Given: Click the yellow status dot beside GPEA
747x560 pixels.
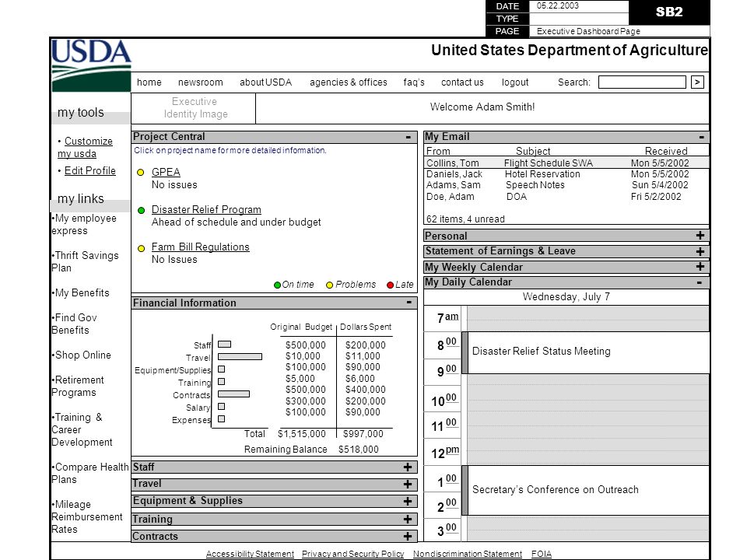Looking at the screenshot, I should pos(141,173).
